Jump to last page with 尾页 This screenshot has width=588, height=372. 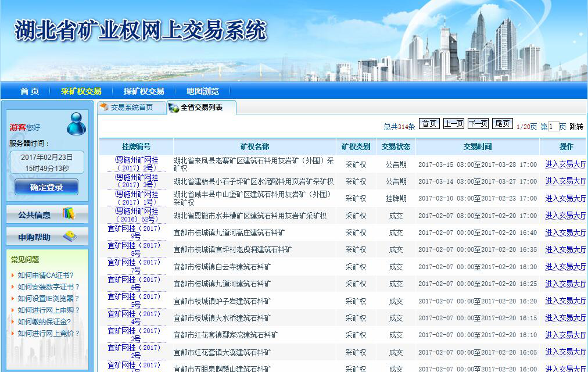pos(502,124)
